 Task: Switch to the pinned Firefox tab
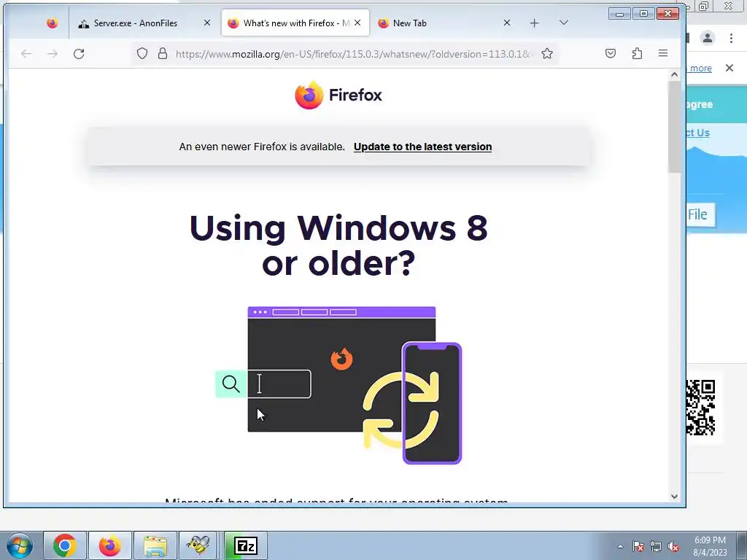point(53,23)
